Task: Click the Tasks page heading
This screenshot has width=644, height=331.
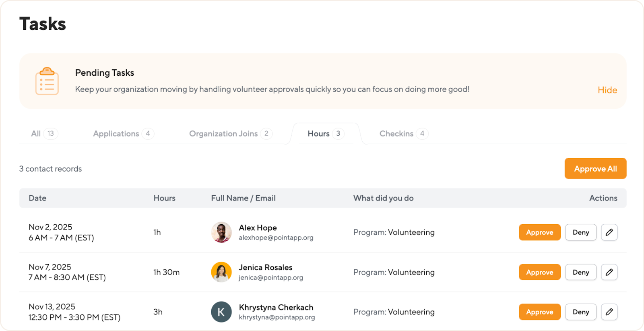Action: click(x=43, y=24)
